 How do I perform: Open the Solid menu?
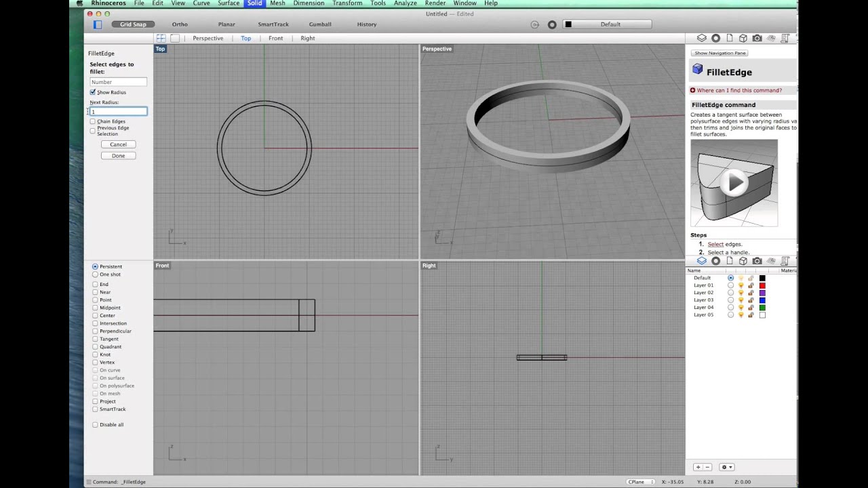254,3
